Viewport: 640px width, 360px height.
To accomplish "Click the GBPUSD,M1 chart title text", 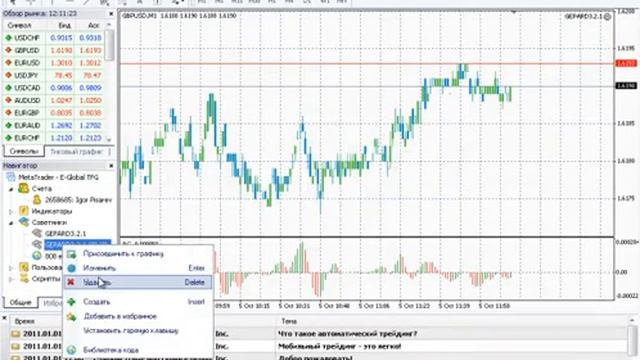I will pos(139,16).
